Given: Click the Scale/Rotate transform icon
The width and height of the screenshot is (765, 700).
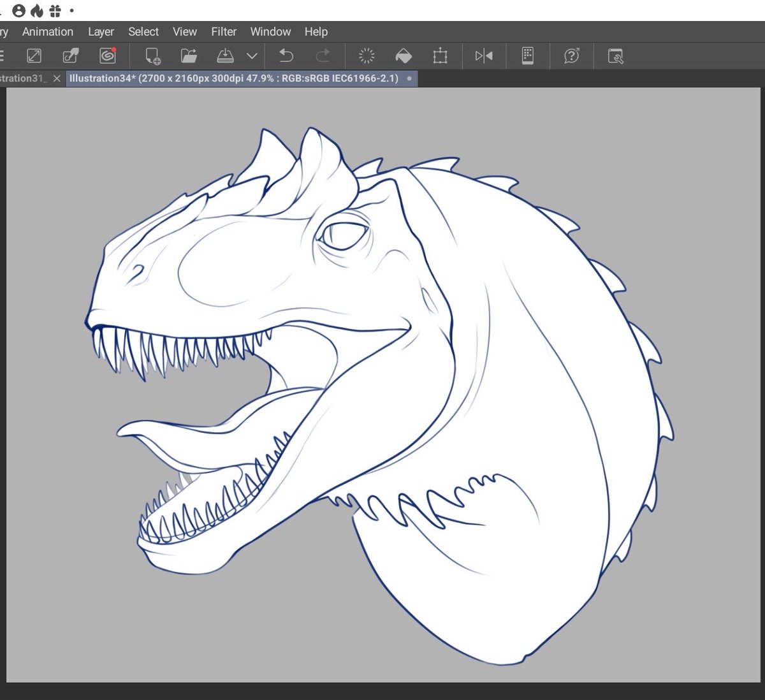Looking at the screenshot, I should (x=440, y=56).
